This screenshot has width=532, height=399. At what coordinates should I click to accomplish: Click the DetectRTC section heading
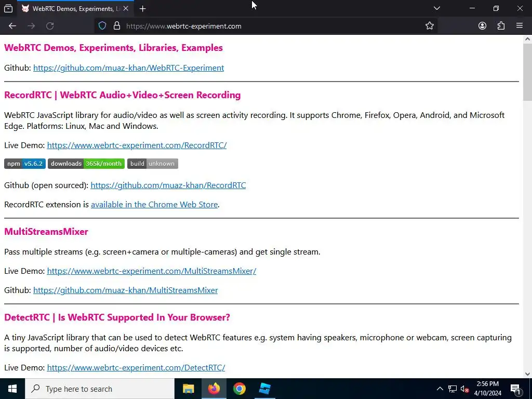[117, 317]
